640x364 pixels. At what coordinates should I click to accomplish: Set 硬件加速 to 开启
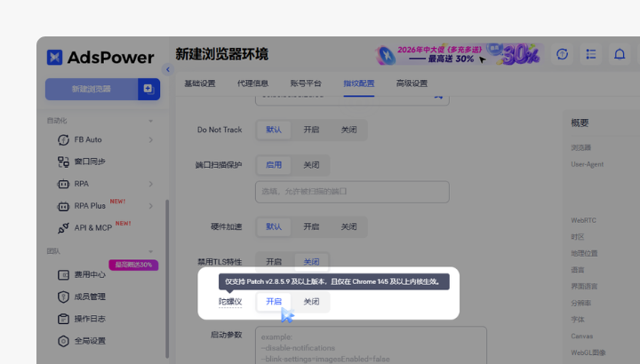(x=311, y=226)
